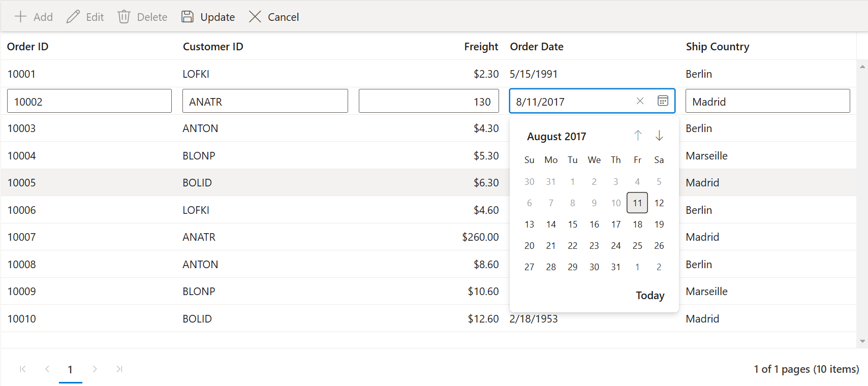The width and height of the screenshot is (868, 386).
Task: Click grid scrollbar up arrow
Action: click(862, 67)
